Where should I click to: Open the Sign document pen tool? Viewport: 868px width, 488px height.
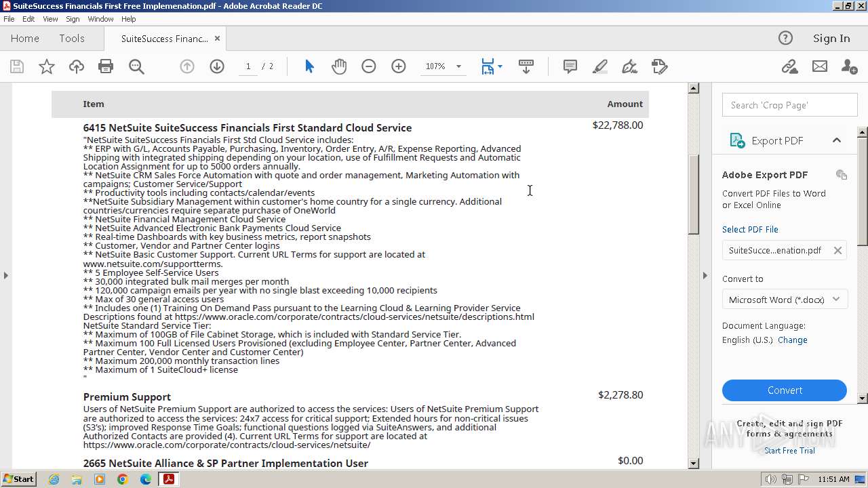(x=630, y=66)
